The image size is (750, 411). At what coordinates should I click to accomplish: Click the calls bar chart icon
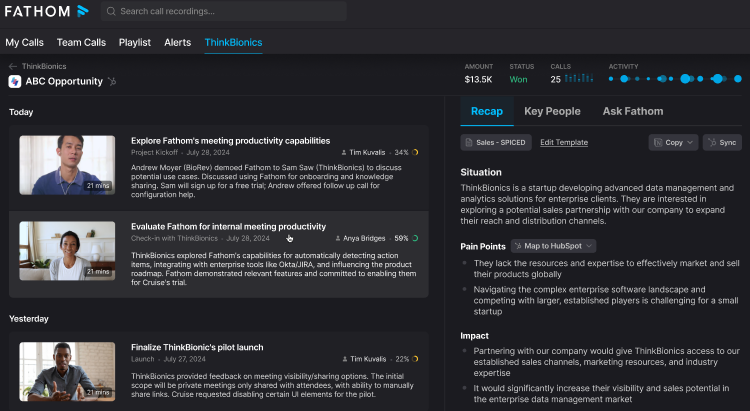tap(579, 78)
